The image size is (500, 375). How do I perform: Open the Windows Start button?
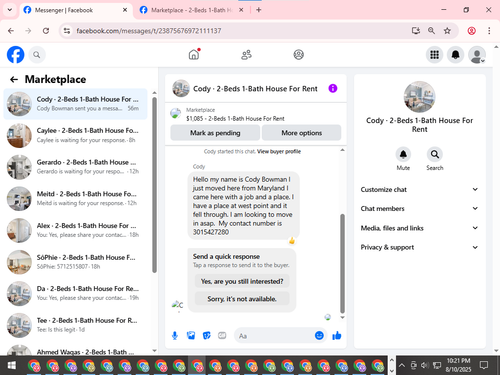pos(12,366)
